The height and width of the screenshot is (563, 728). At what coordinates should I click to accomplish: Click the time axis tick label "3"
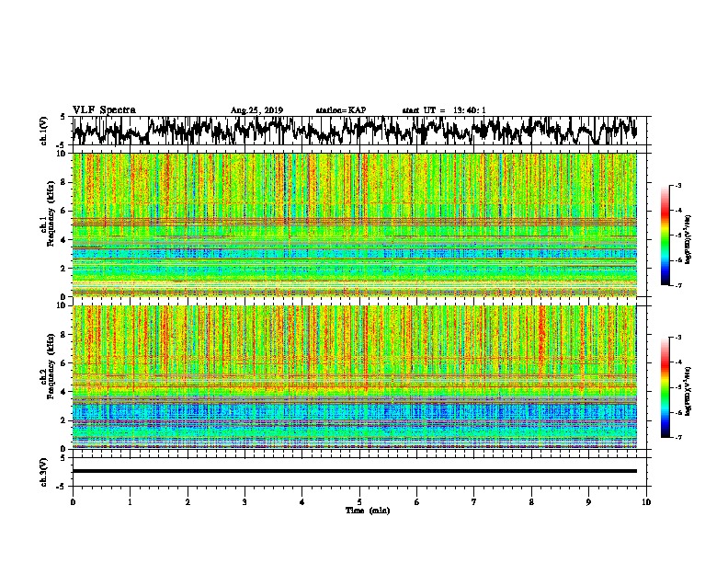point(245,502)
